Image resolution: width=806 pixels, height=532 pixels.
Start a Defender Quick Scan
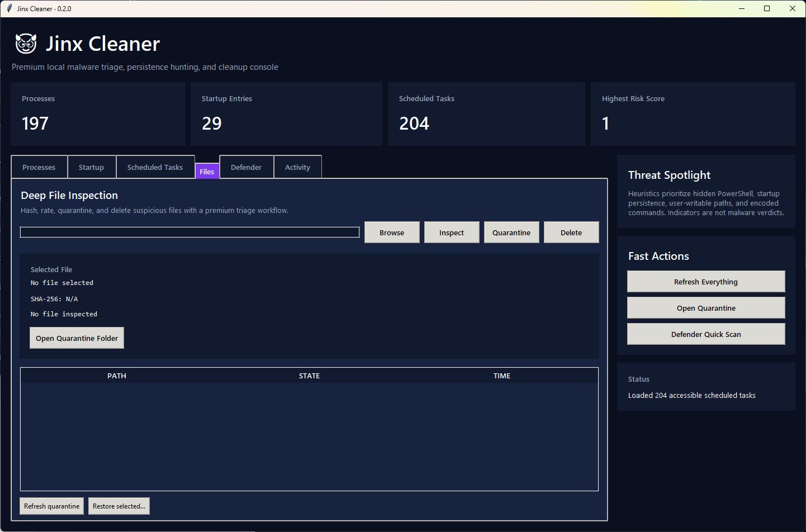[x=706, y=334]
